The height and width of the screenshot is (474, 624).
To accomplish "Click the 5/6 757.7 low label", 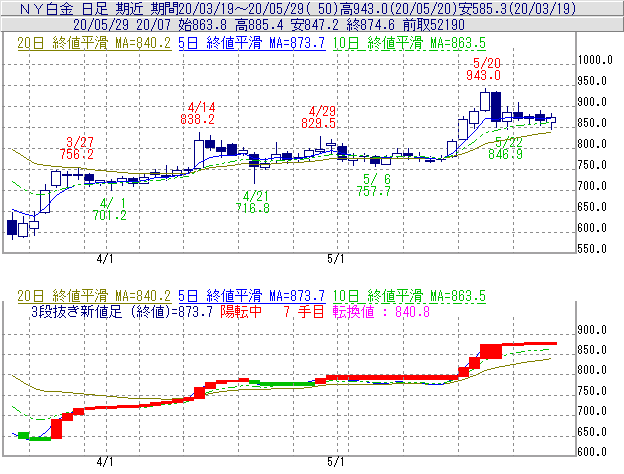I will click(373, 185).
